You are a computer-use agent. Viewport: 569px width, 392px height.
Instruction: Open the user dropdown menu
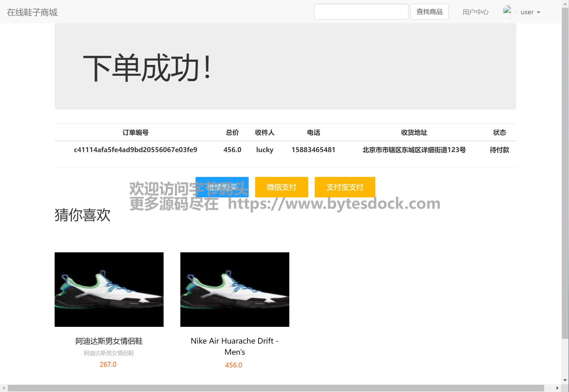click(x=530, y=12)
